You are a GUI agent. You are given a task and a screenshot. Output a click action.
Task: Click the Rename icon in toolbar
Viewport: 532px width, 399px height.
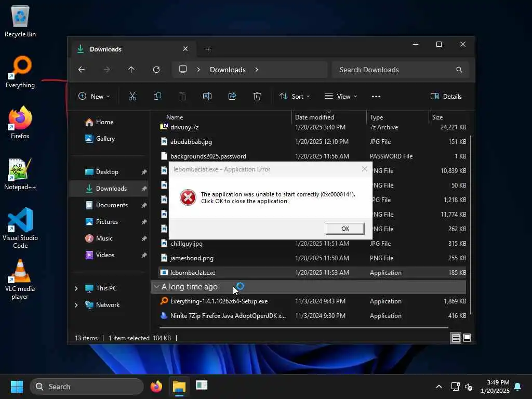pos(207,96)
